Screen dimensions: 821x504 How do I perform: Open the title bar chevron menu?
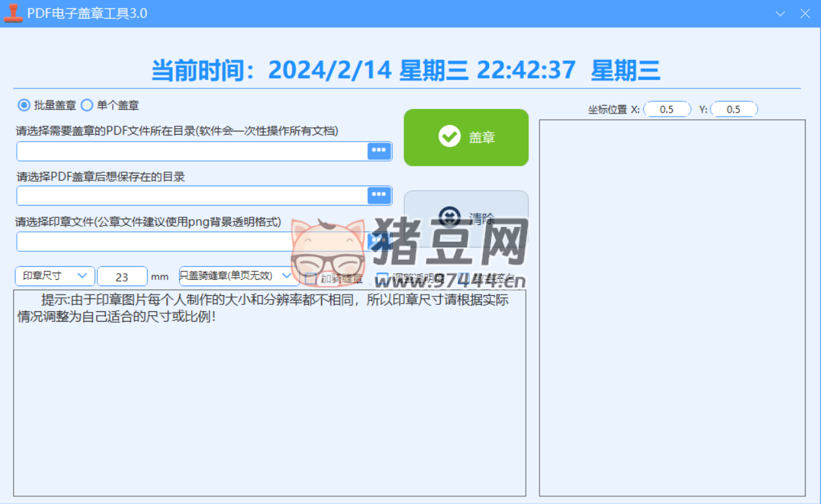780,14
